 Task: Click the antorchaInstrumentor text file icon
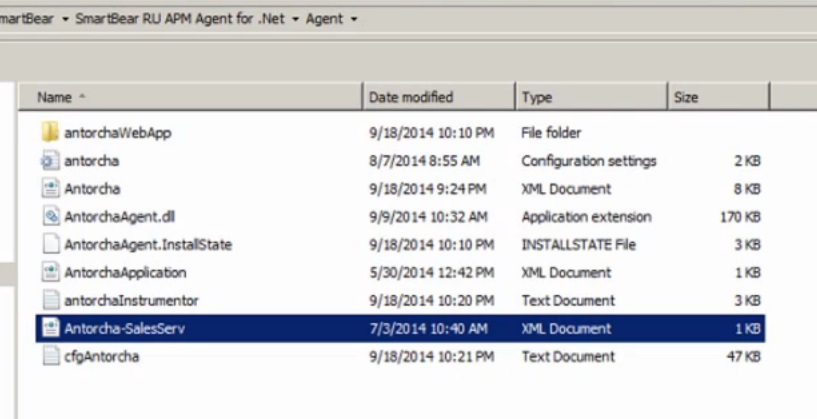[50, 301]
